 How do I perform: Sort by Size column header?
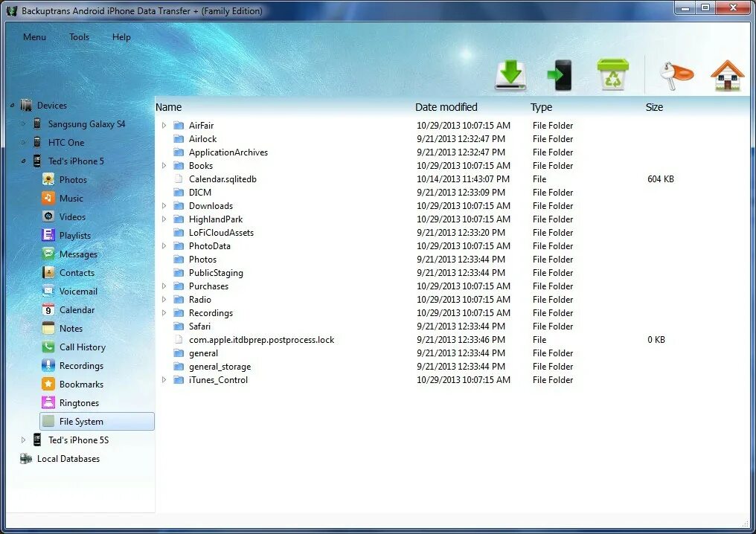point(654,107)
